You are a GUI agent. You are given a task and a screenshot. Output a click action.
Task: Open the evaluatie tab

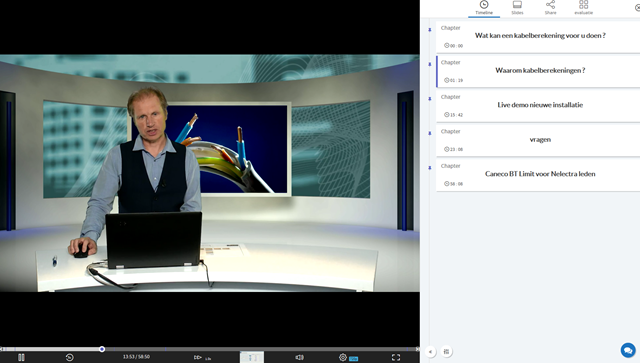[x=584, y=8]
